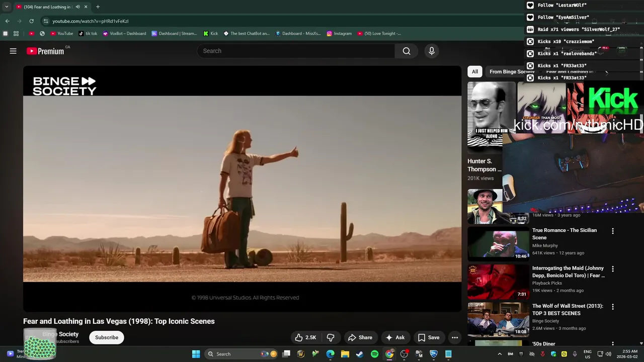The height and width of the screenshot is (362, 644).
Task: Dislike the video with thumbs down
Action: point(331,337)
